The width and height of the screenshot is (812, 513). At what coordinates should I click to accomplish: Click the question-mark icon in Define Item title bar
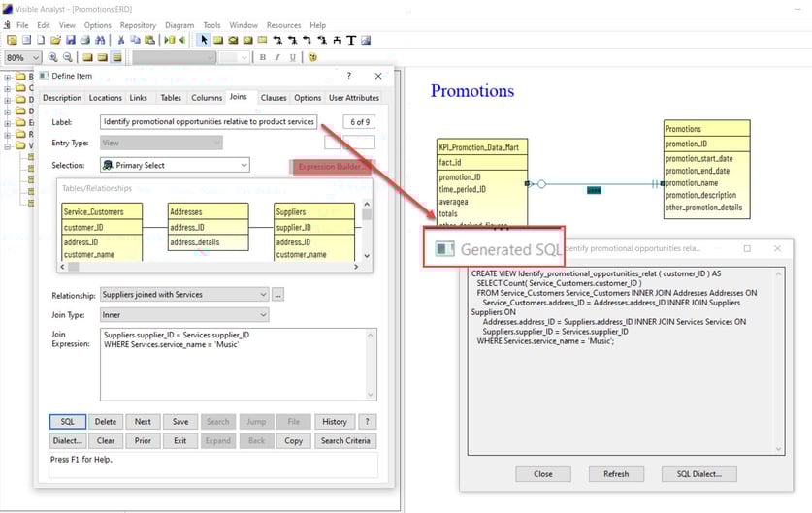349,76
